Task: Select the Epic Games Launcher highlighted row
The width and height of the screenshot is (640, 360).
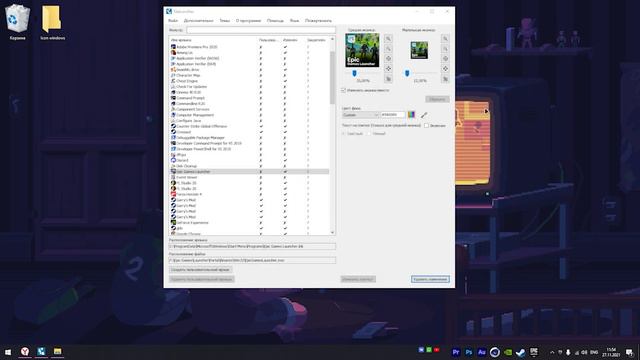Action: 249,171
